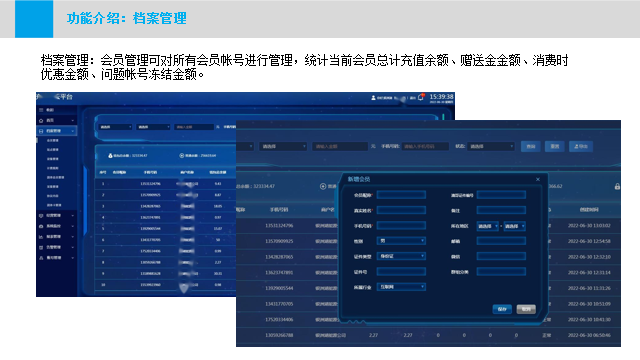
Task: Click phone number 17520334406 in the front window table
Action: pyautogui.click(x=279, y=320)
